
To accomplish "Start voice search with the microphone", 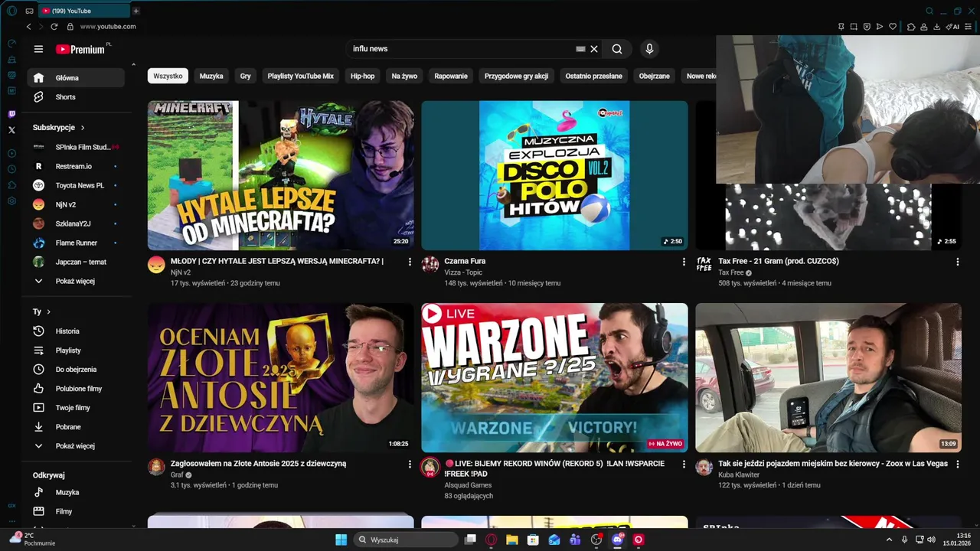I will click(649, 49).
